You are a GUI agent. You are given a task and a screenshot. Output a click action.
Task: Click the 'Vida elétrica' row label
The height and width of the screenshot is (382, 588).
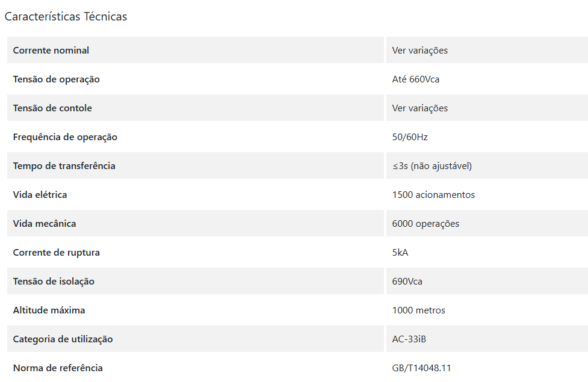pyautogui.click(x=40, y=195)
